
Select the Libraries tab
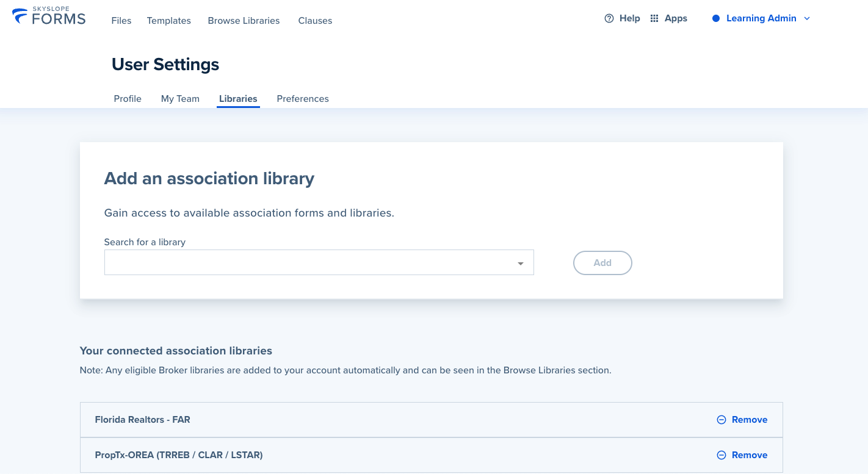238,99
